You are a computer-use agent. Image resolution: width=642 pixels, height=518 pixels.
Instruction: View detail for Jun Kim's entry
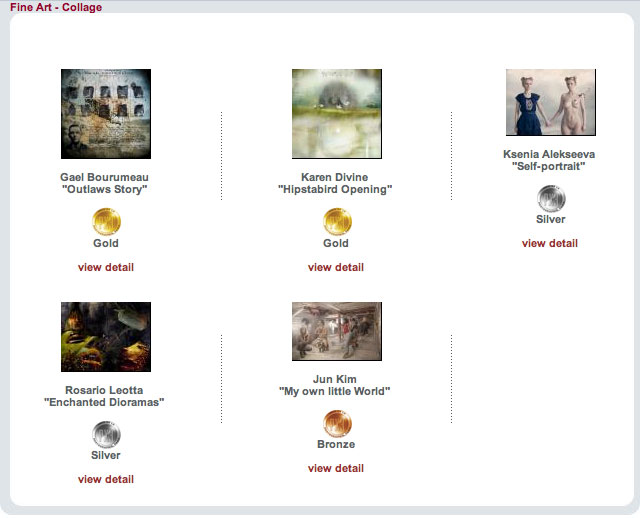tap(336, 468)
